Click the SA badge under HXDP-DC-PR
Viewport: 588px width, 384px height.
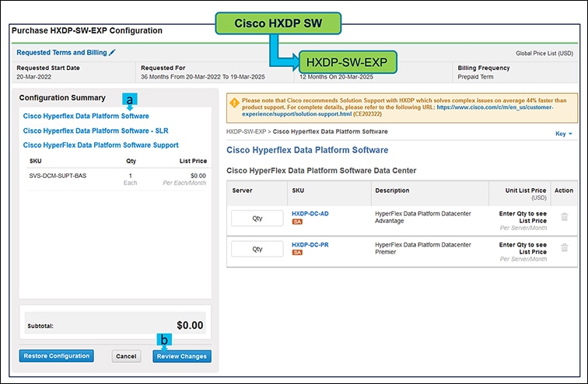coord(297,253)
